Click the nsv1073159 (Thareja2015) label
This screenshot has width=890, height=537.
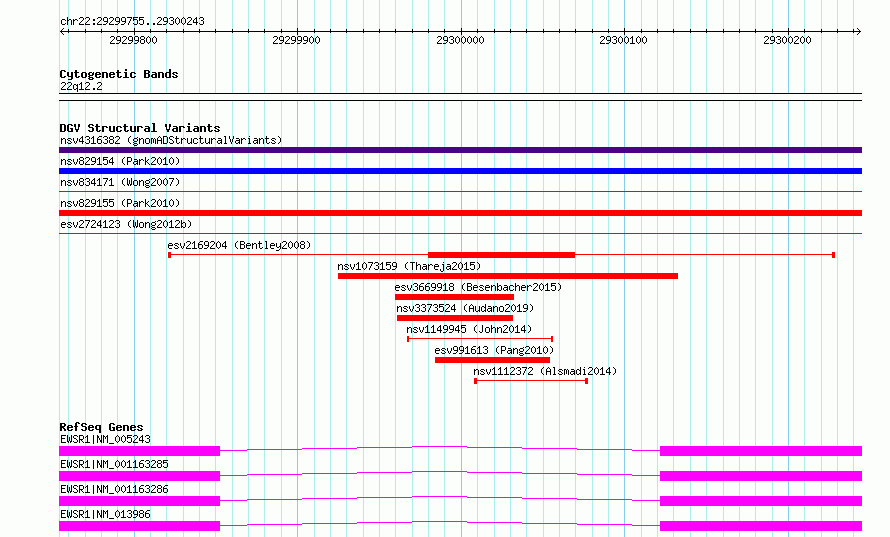(x=409, y=266)
